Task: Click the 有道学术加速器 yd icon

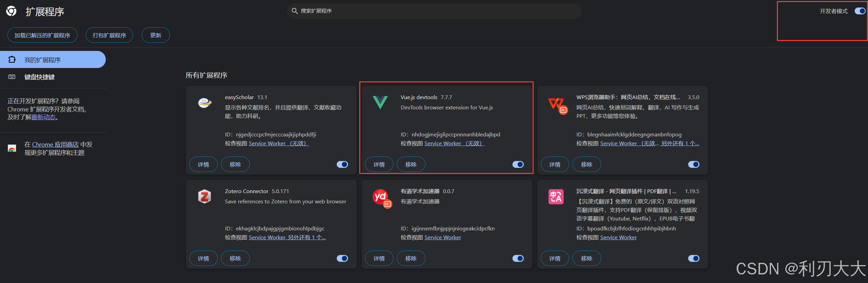Action: click(382, 199)
